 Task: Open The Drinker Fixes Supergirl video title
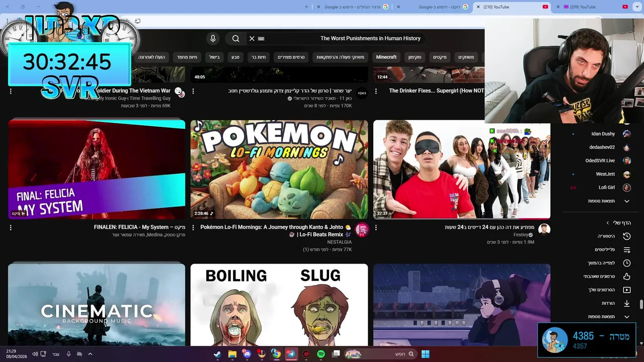tap(436, 91)
